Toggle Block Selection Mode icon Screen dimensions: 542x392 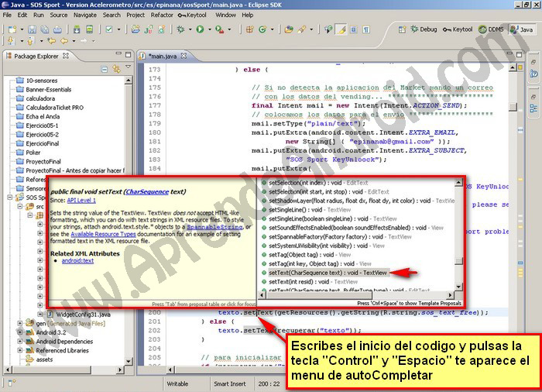click(354, 29)
